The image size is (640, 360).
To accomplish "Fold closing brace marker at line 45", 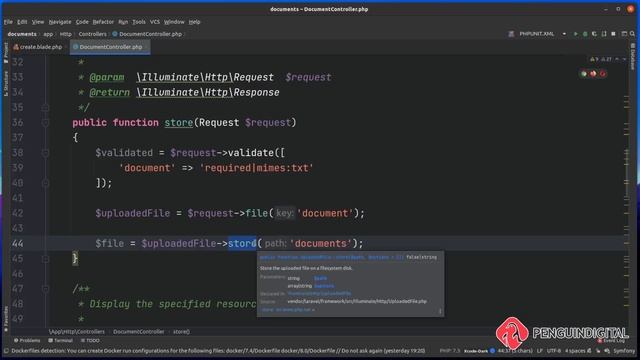I will point(45,258).
